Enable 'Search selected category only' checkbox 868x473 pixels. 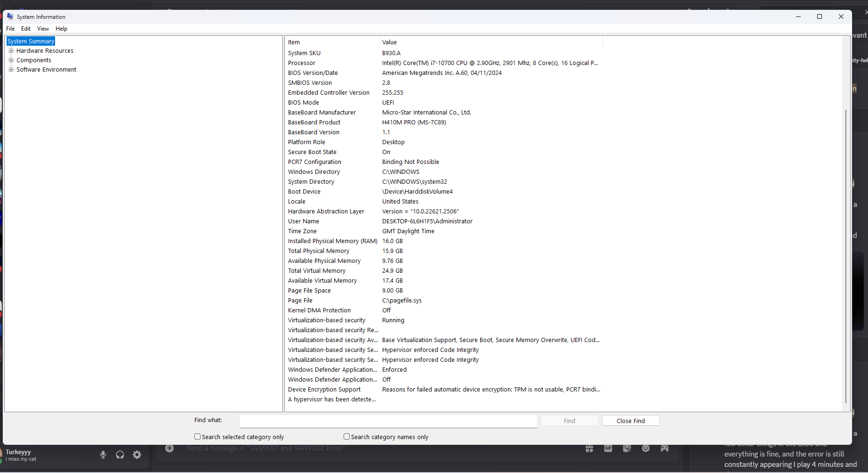(x=198, y=437)
